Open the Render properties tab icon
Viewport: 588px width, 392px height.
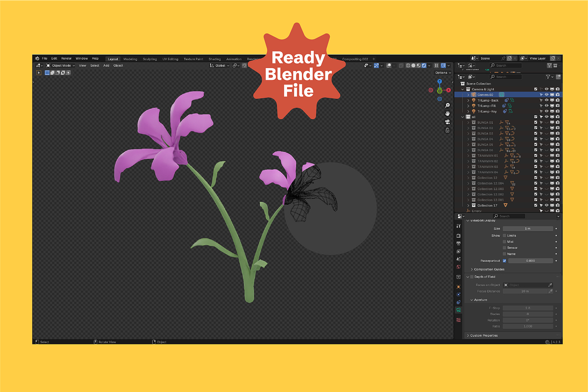click(x=459, y=236)
